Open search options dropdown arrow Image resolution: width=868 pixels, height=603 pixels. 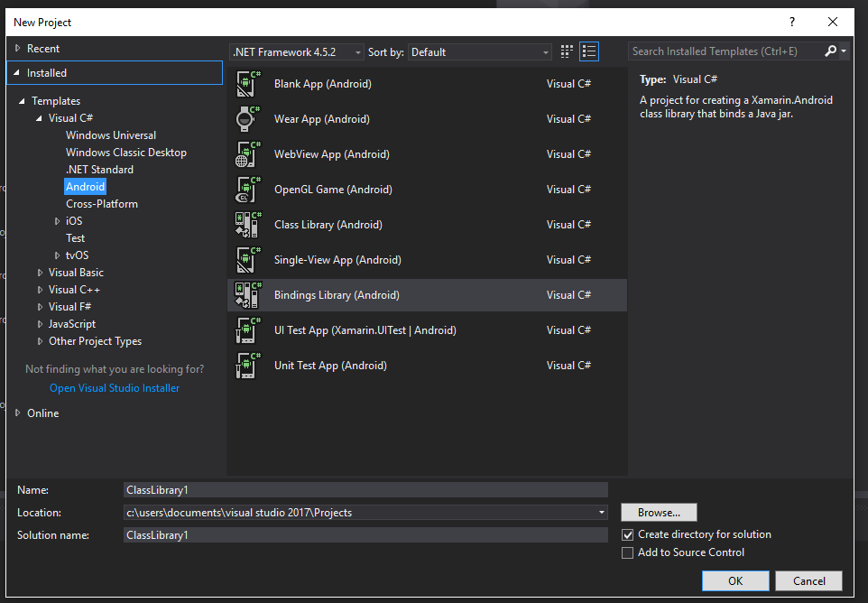[844, 51]
